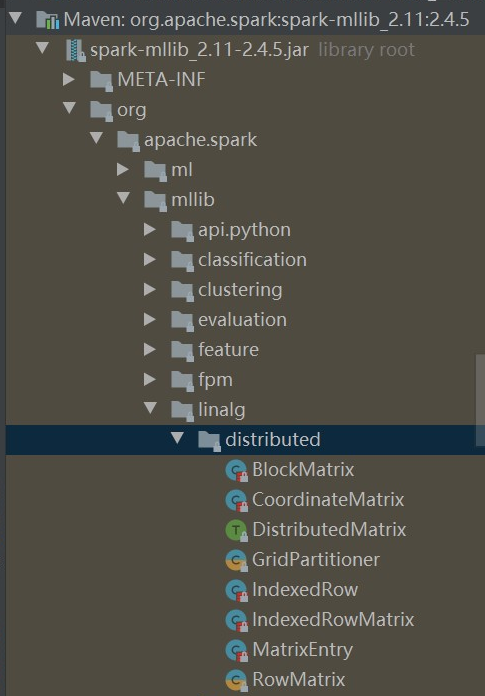
Task: Click the linalg folder icon
Action: (182, 411)
